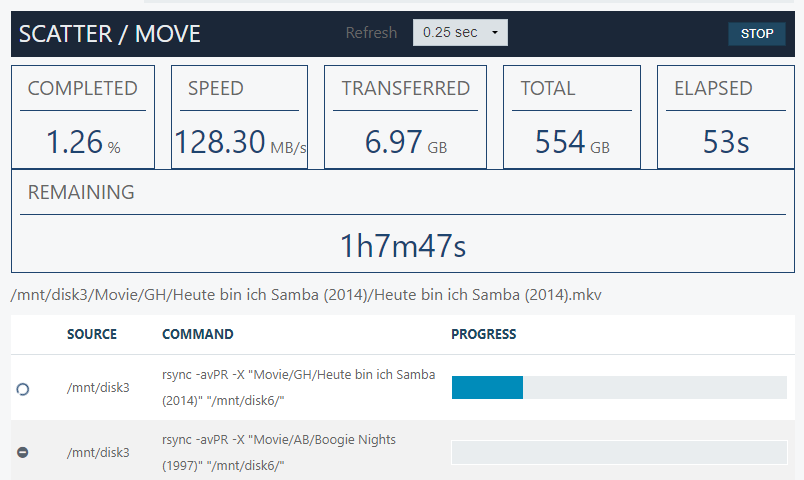Image resolution: width=804 pixels, height=480 pixels.
Task: Click the 128.30 MB/s speed value
Action: pyautogui.click(x=240, y=142)
